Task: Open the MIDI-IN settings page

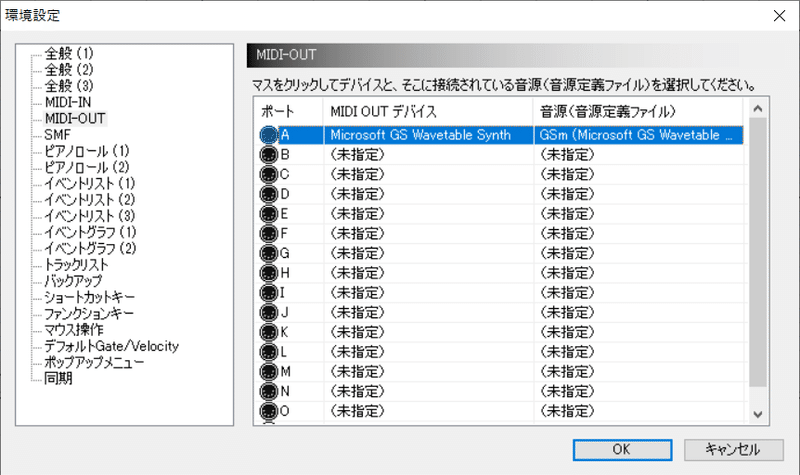Action: tap(68, 102)
